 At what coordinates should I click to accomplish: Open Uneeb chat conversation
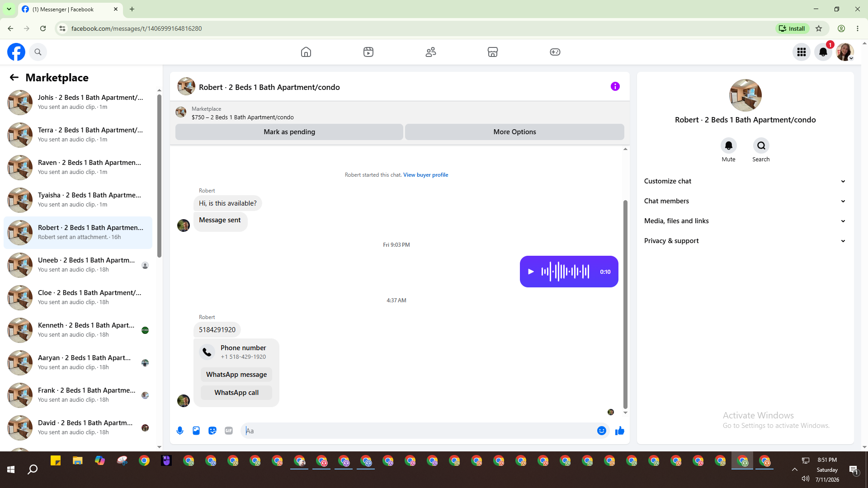click(x=78, y=265)
